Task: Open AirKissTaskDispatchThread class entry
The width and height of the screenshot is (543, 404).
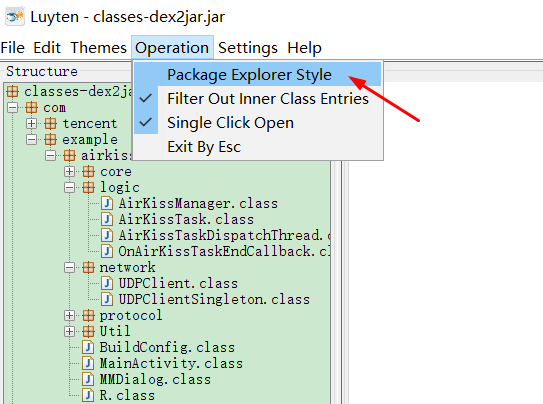Action: point(224,235)
